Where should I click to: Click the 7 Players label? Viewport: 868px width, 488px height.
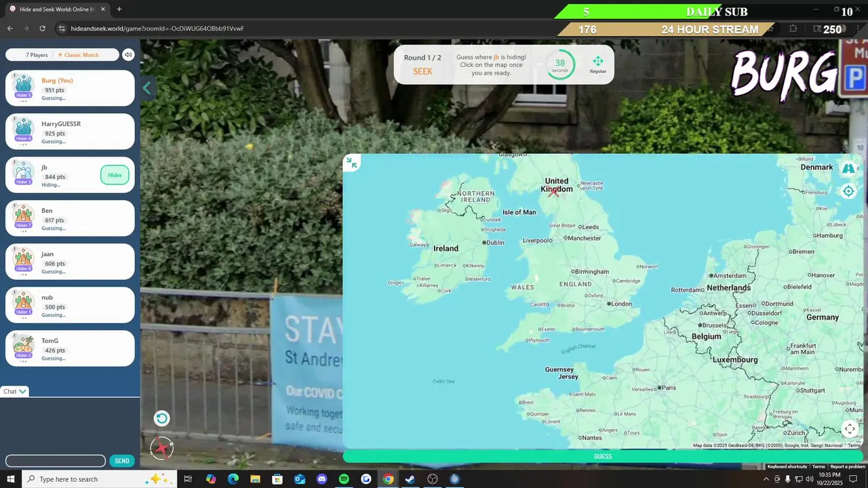37,55
